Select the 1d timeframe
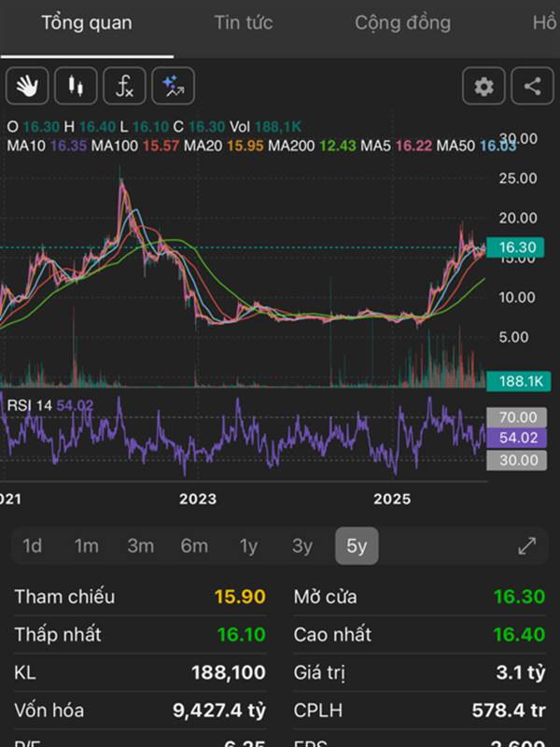560x747 pixels. click(x=33, y=546)
